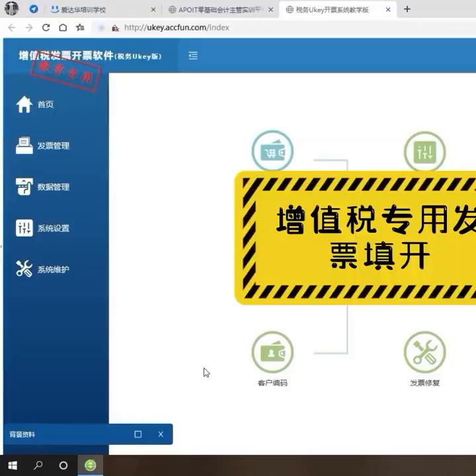Click the green sliders circle icon

424,151
